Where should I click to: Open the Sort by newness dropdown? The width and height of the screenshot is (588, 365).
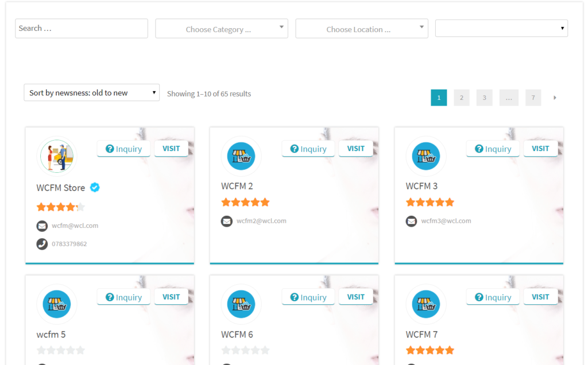point(91,92)
